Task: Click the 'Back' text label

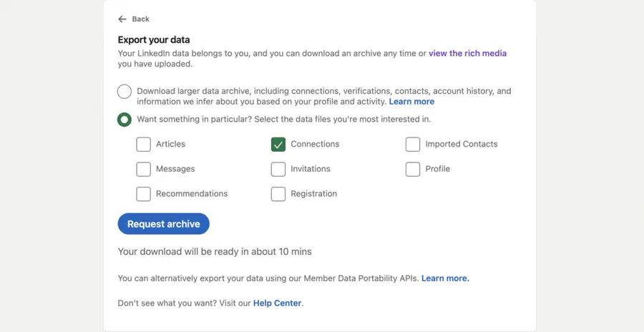Action: pyautogui.click(x=140, y=19)
